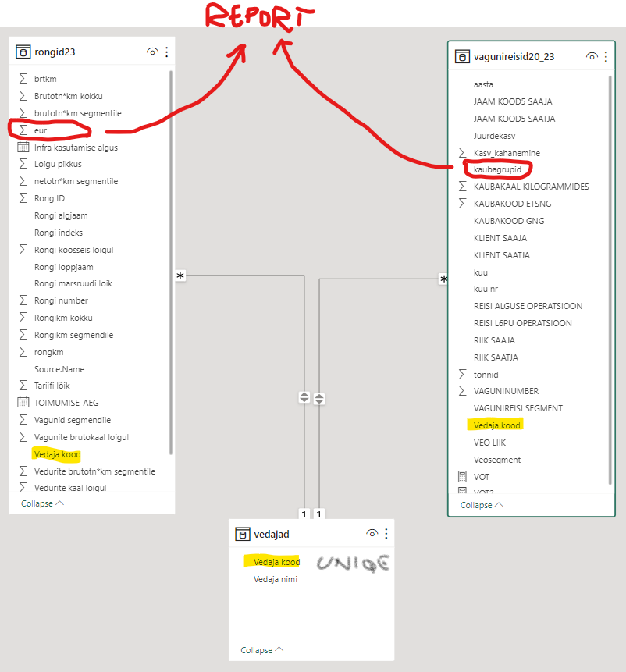Select REISI L6PU OPERATSIOON field
The height and width of the screenshot is (672, 626).
tap(523, 323)
